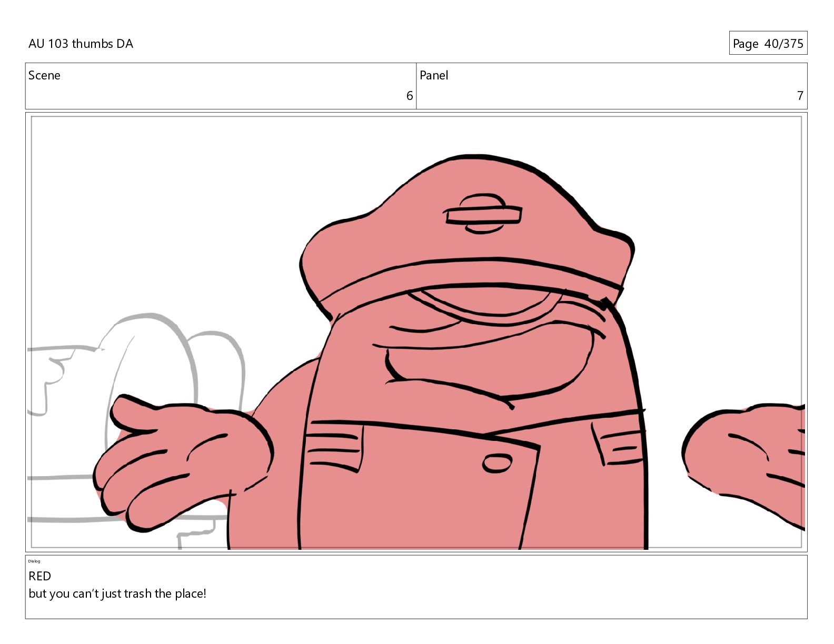
Task: Click the oval button on the chest pocket
Action: tap(497, 463)
